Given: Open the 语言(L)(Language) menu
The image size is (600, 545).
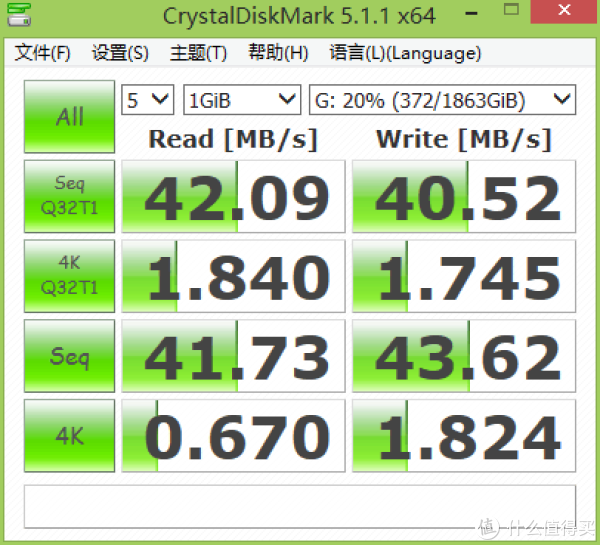Looking at the screenshot, I should 405,53.
